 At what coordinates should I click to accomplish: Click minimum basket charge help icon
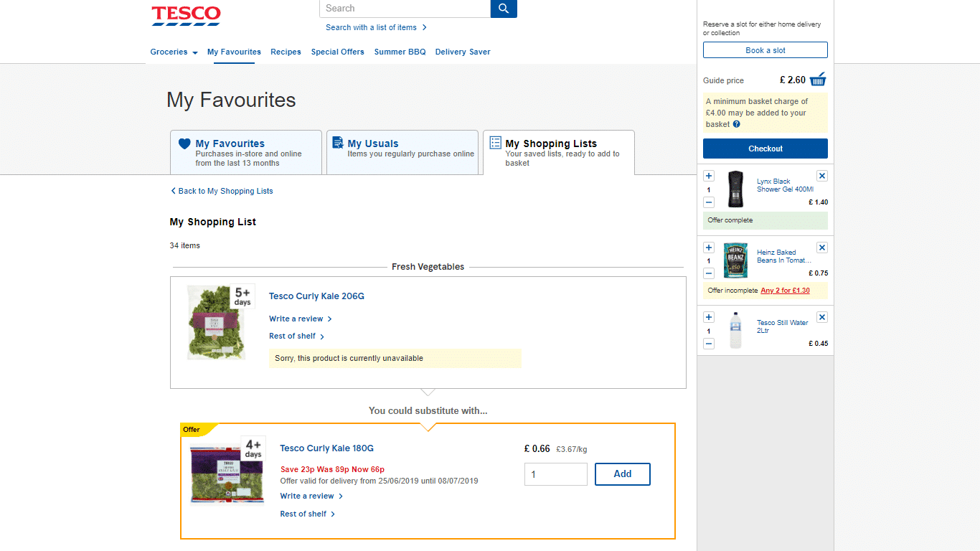(736, 124)
